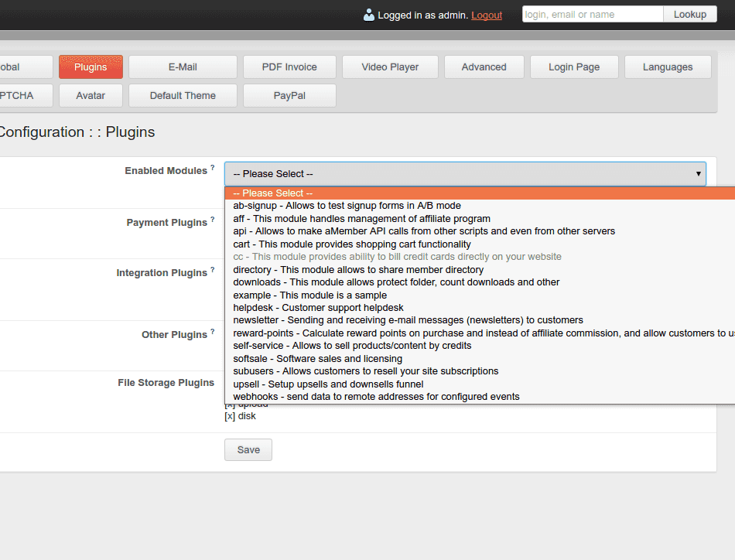Remove disk plugin via its [x] marker
The height and width of the screenshot is (560, 735).
pyautogui.click(x=230, y=416)
